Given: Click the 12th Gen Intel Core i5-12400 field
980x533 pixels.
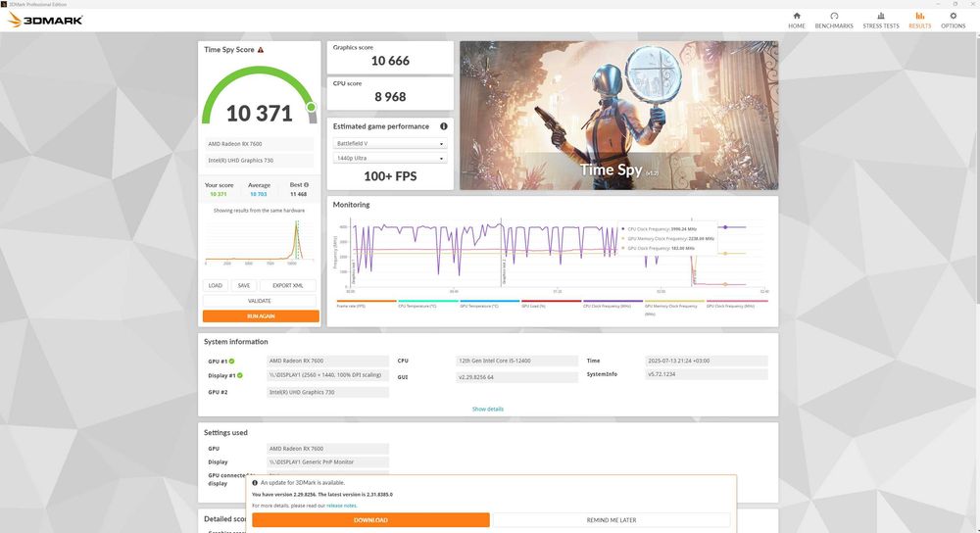Looking at the screenshot, I should 516,361.
